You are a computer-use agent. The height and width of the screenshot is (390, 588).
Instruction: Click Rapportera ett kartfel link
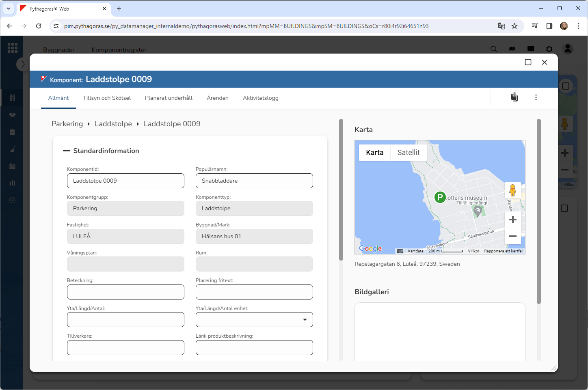[x=503, y=251]
